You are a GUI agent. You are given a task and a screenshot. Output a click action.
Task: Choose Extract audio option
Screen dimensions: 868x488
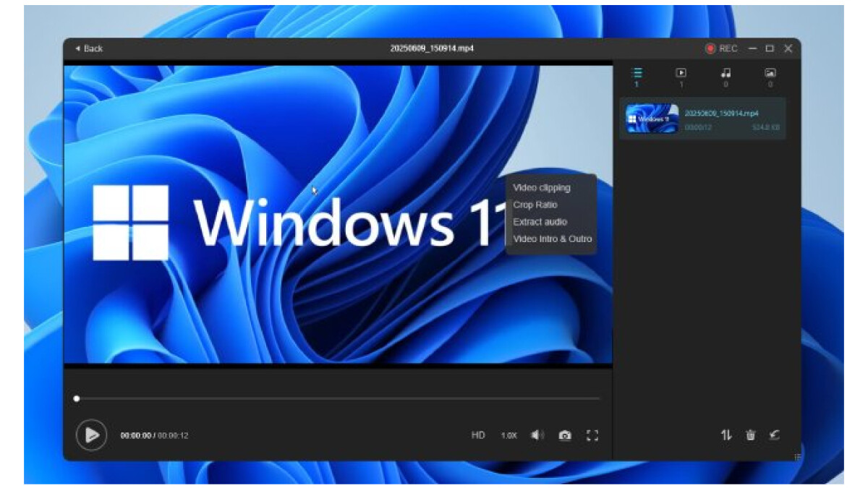click(540, 222)
